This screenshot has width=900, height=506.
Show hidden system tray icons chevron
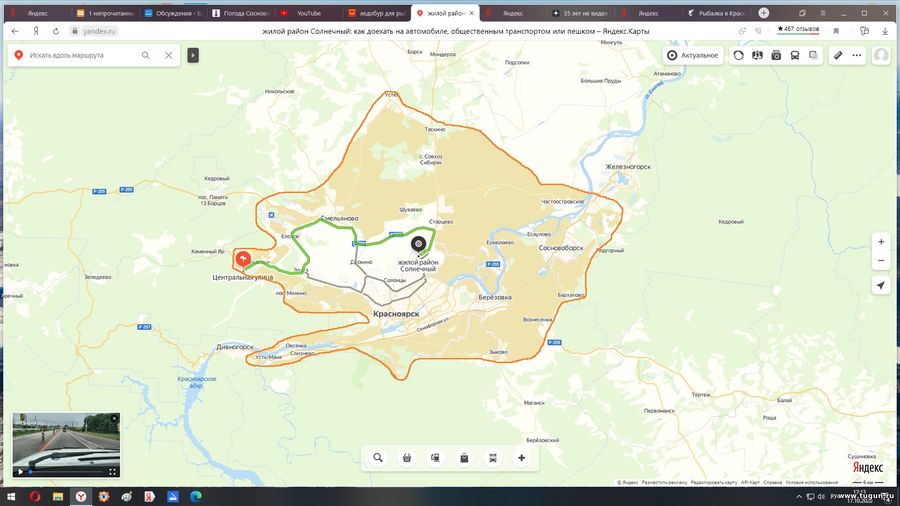[x=799, y=496]
